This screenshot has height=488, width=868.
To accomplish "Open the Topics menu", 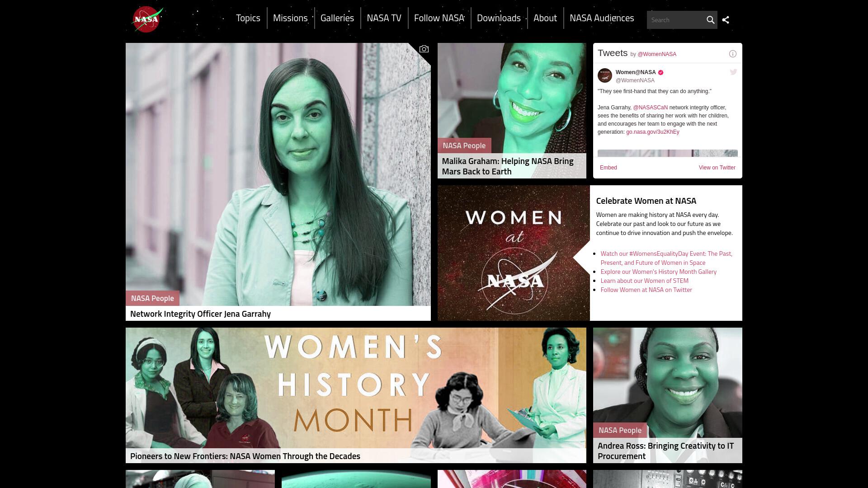I will coord(248,18).
